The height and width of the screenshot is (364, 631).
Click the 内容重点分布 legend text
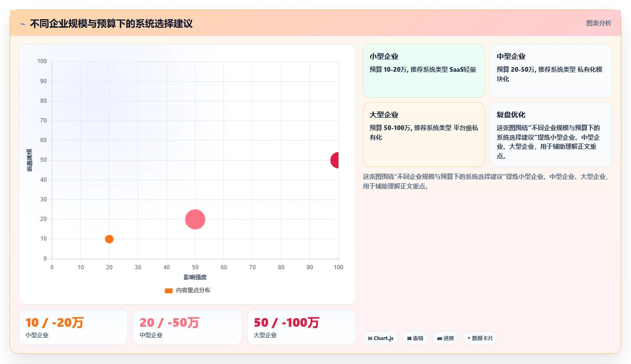tap(193, 290)
